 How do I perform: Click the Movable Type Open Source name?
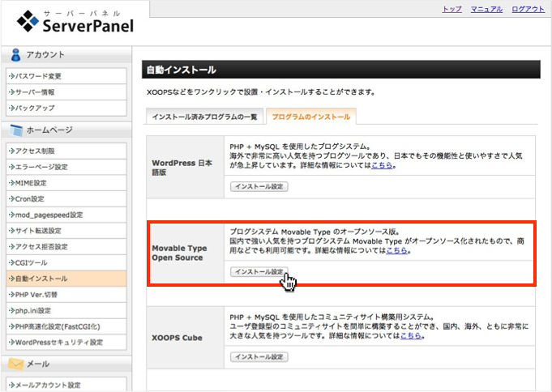click(x=179, y=253)
